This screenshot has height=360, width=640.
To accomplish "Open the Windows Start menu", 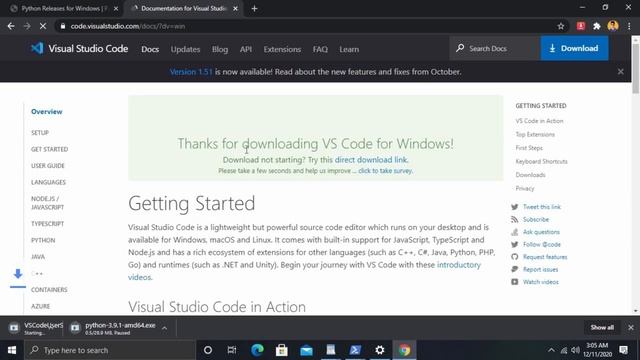I will click(x=12, y=350).
